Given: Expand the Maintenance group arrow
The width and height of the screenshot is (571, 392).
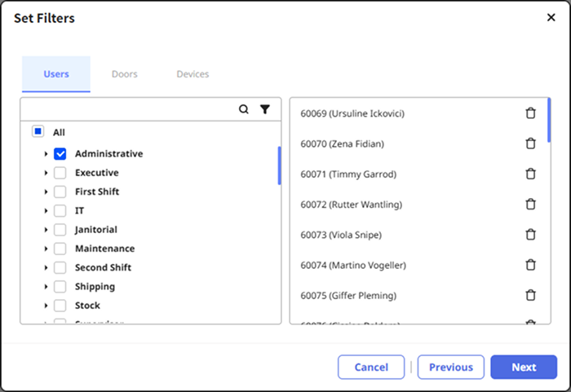Looking at the screenshot, I should click(x=46, y=249).
